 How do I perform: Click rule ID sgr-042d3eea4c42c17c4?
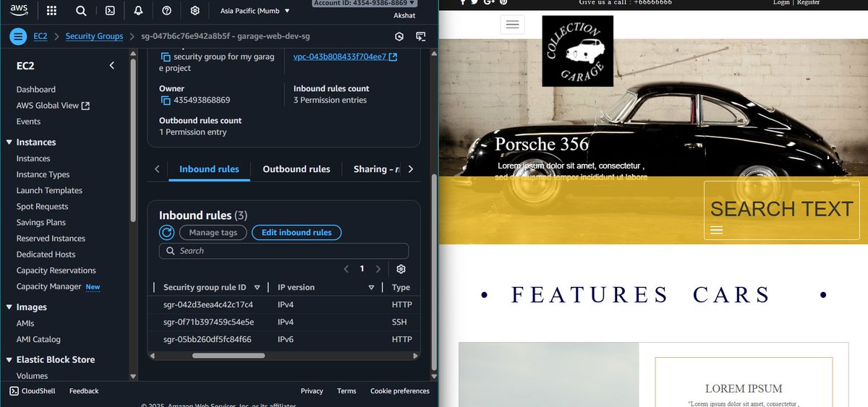(208, 305)
